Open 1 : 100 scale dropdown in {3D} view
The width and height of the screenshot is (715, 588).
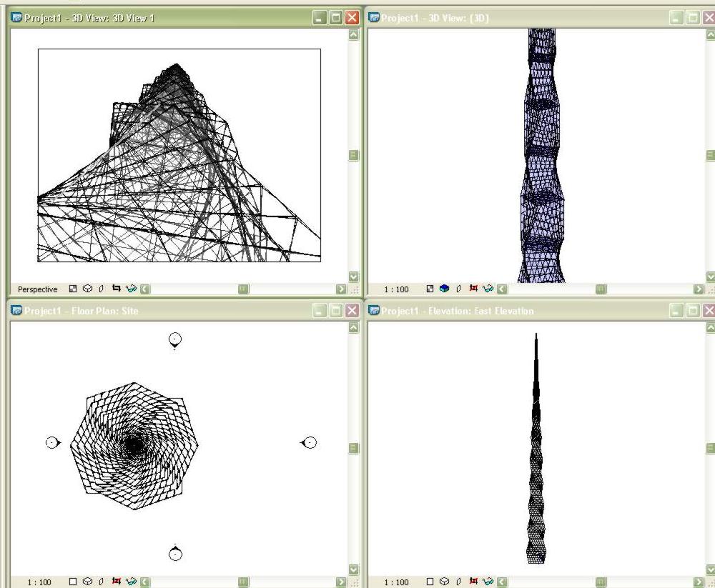click(396, 289)
